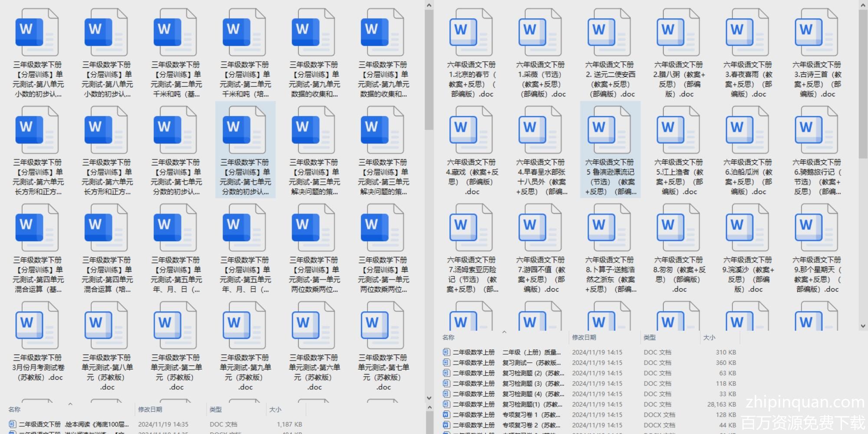Viewport: 868px width, 434px height.
Task: Click the 6.泊船瓜洲 Word document icon
Action: click(747, 130)
